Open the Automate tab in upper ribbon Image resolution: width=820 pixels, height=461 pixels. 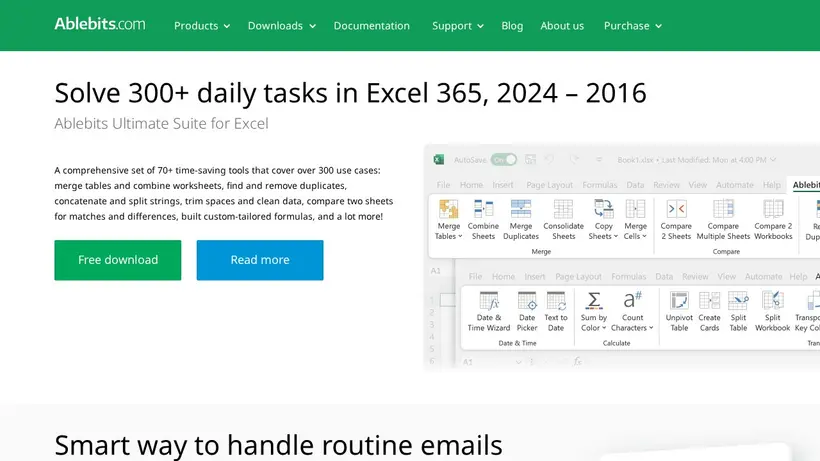pyautogui.click(x=735, y=185)
